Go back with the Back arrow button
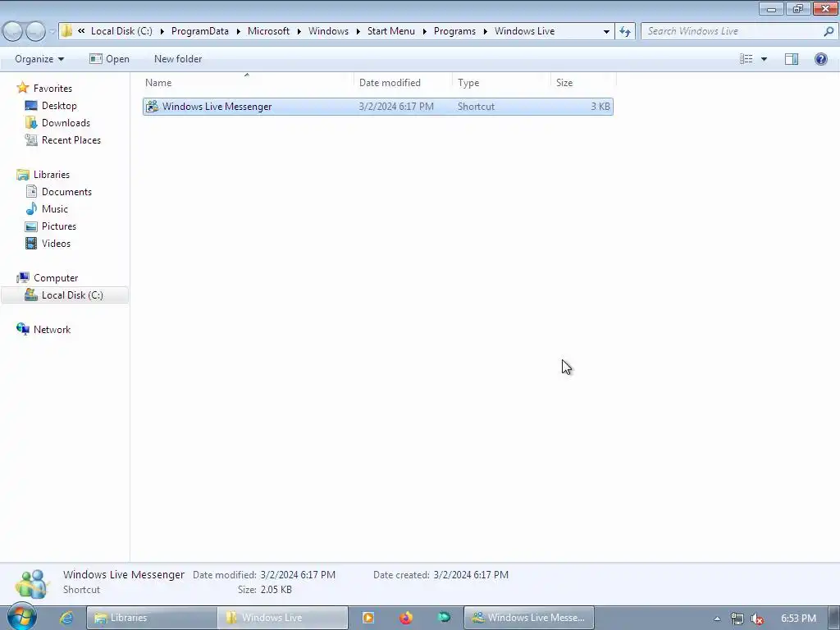This screenshot has width=840, height=630. (13, 31)
